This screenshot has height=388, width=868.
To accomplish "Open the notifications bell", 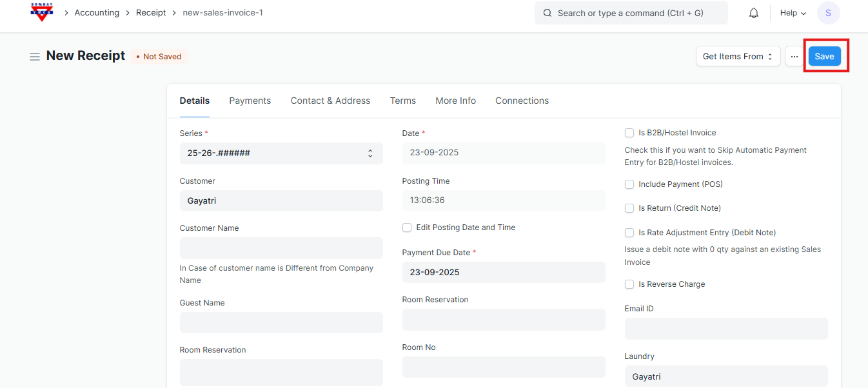I will pos(753,13).
